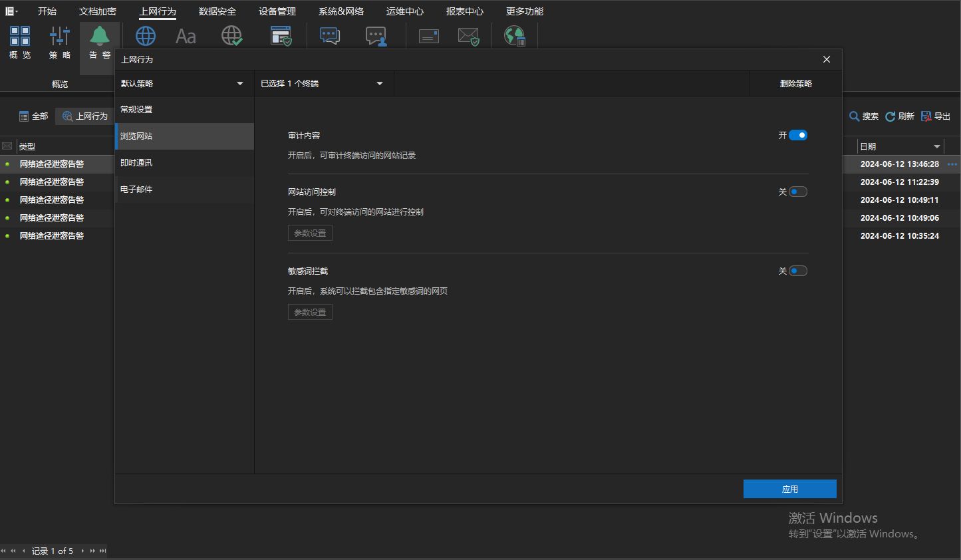
Task: Select the 上网行为 filter tab
Action: pos(85,116)
